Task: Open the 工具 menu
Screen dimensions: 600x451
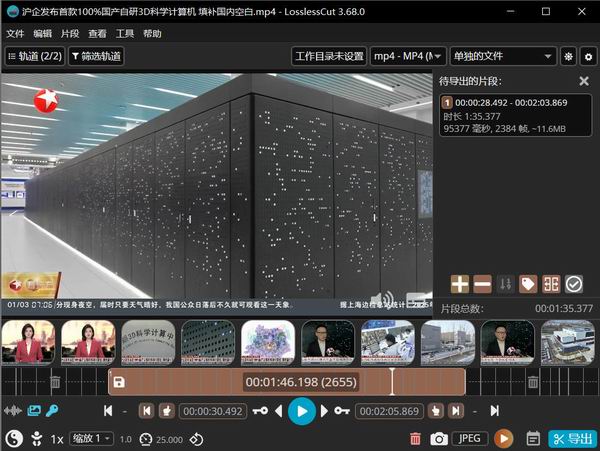Action: [x=125, y=33]
